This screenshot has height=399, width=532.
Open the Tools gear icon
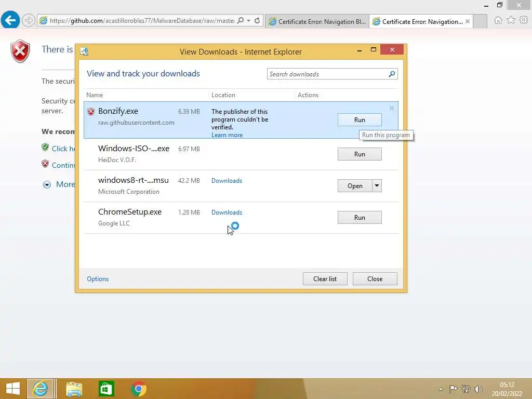524,20
